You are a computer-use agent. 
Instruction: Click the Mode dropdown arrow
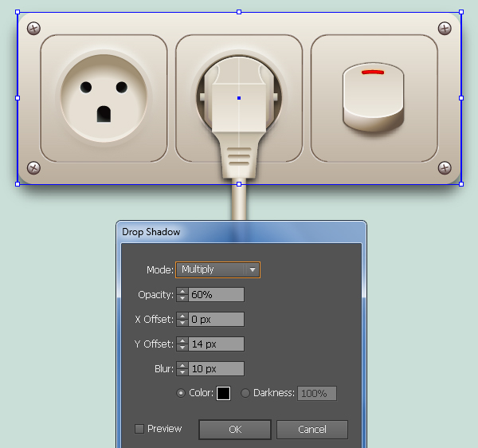(x=252, y=269)
